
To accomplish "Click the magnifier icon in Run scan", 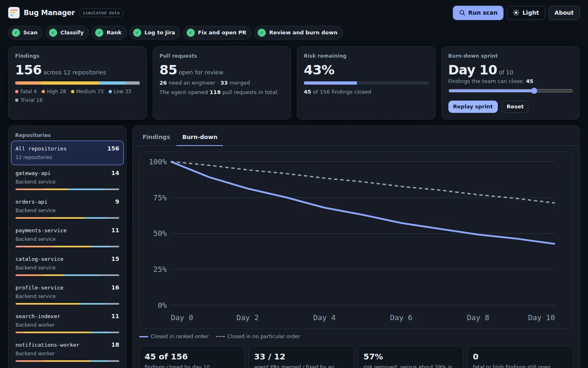I will tap(462, 13).
